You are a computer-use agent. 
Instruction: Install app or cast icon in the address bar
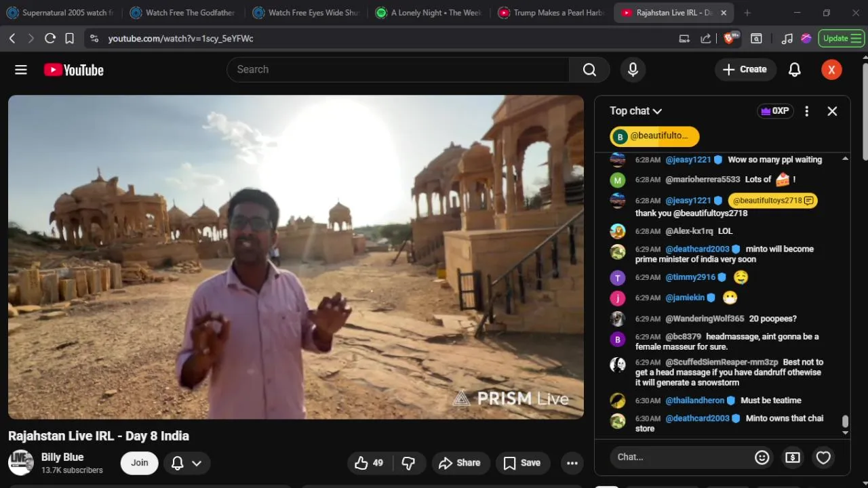click(x=684, y=39)
